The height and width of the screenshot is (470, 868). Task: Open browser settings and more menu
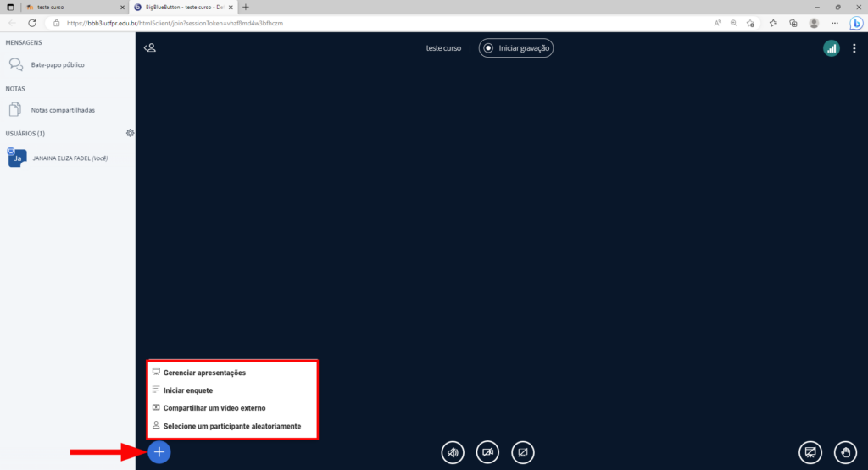click(x=835, y=23)
